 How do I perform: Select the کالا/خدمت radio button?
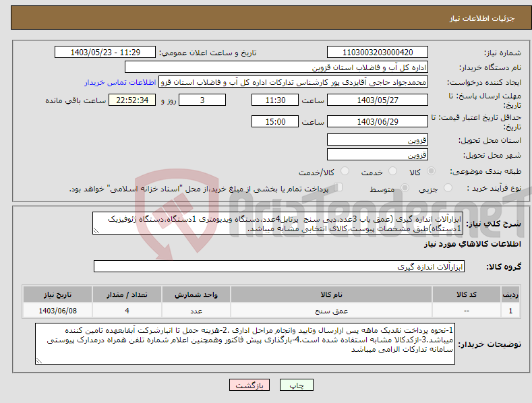345,171
